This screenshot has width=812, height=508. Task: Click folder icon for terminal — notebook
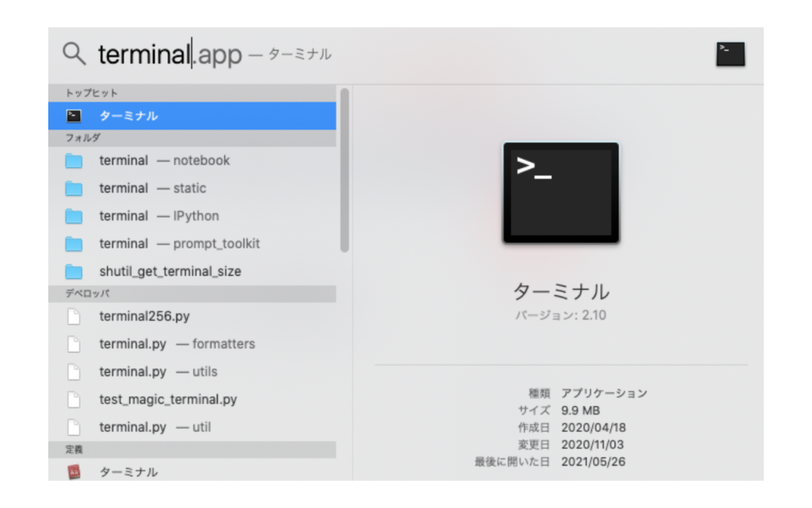point(74,160)
